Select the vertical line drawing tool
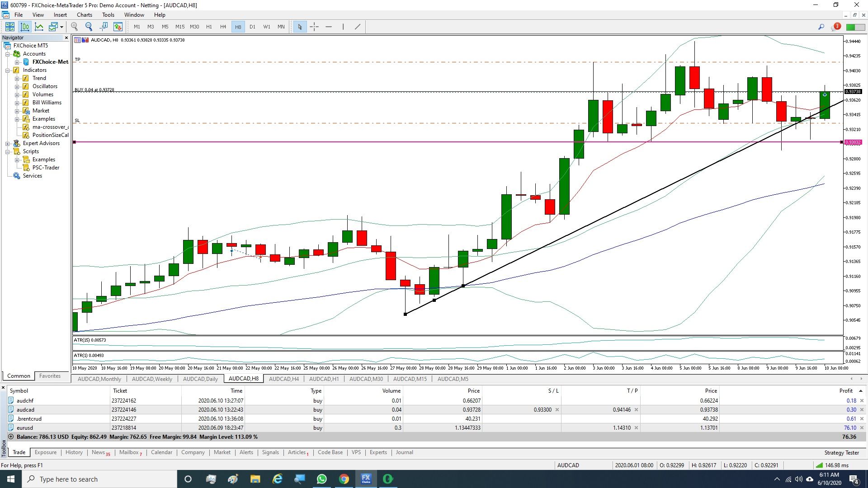 click(343, 27)
